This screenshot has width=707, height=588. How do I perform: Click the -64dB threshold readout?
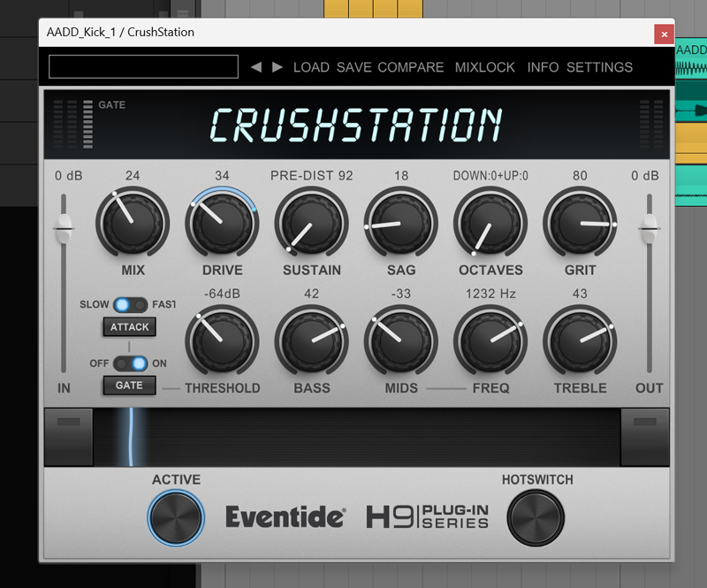click(x=222, y=294)
